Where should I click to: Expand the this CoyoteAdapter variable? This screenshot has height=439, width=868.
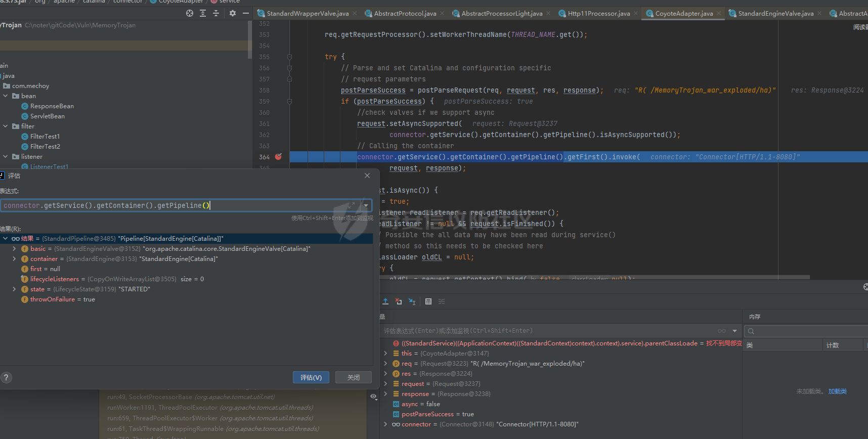pos(385,354)
